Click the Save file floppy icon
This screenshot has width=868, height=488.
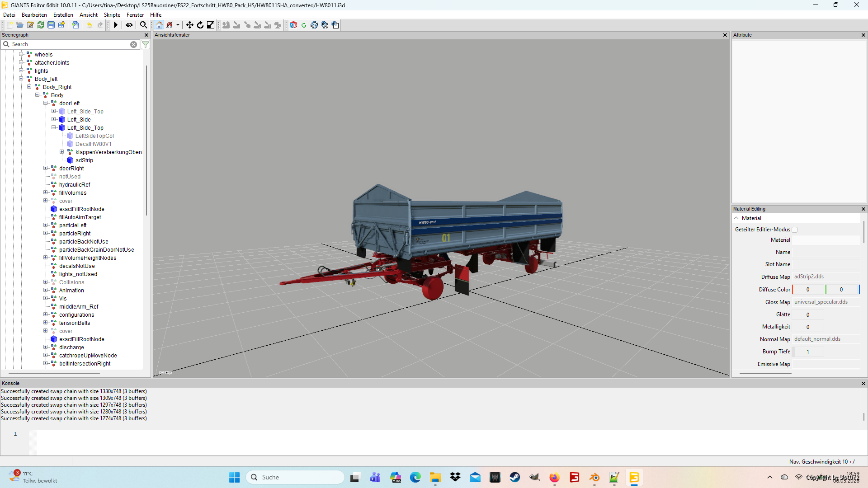point(51,25)
